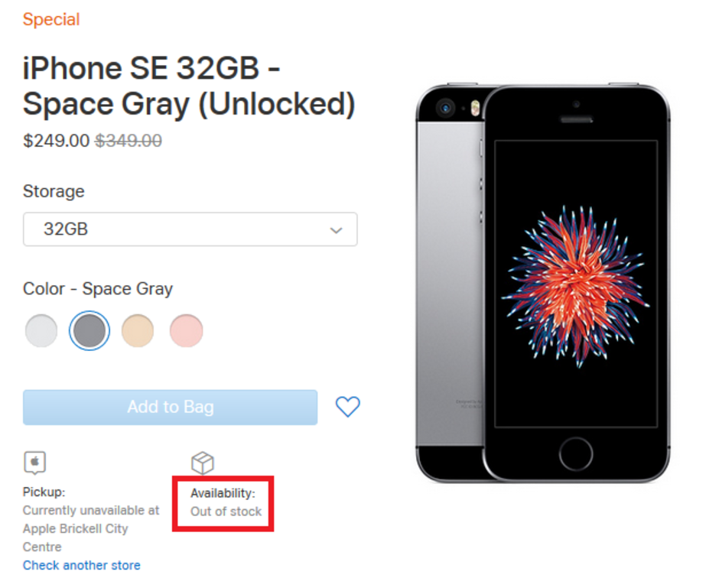Click the Color - Space Gray label
The width and height of the screenshot is (719, 588).
[98, 289]
